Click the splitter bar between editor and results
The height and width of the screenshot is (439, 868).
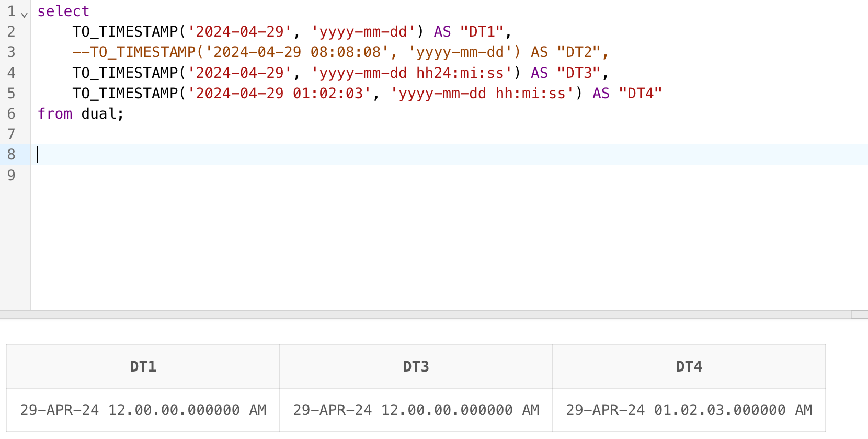418,315
